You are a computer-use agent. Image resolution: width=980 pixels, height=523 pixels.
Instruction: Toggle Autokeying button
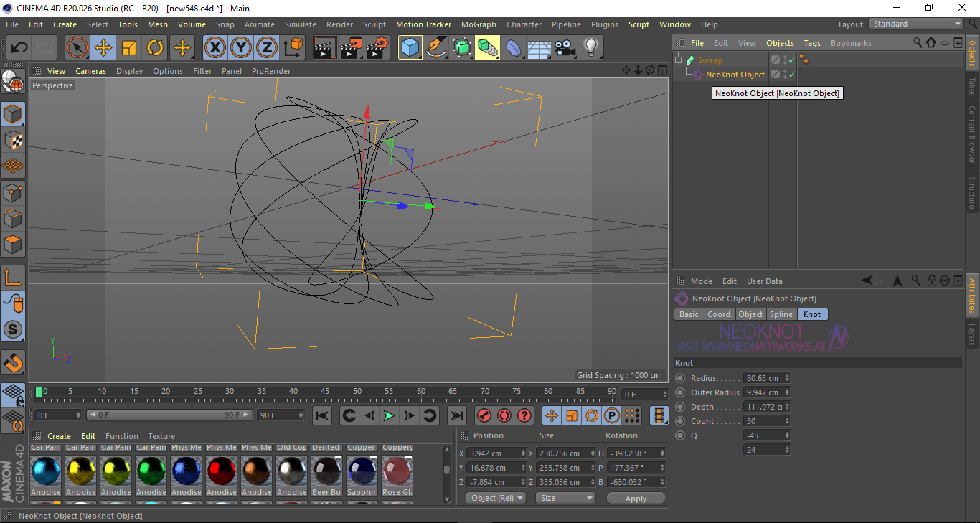tap(504, 415)
